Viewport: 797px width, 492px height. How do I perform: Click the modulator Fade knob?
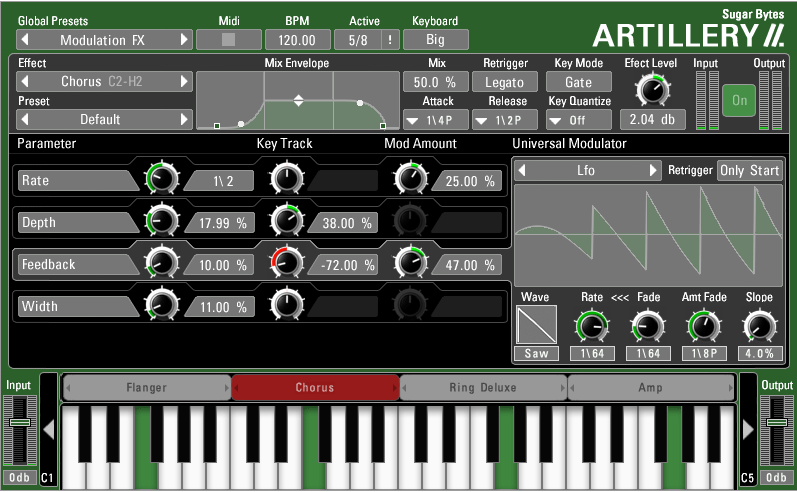coord(648,326)
